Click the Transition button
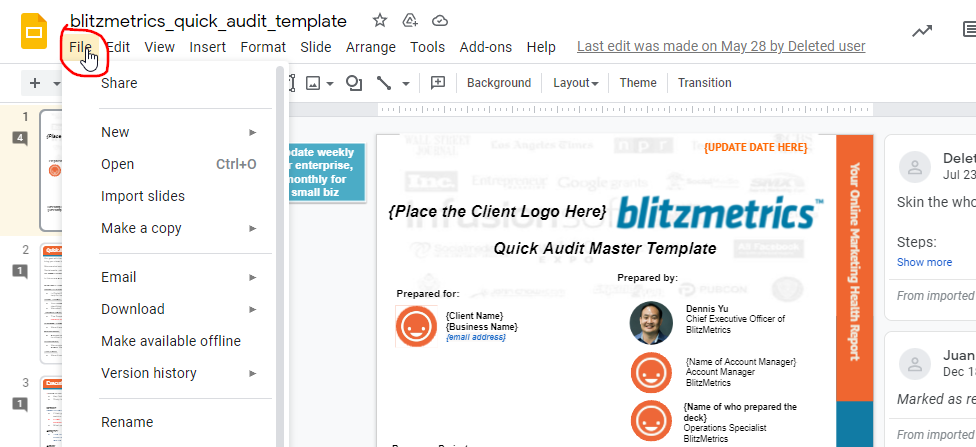976x447 pixels. pyautogui.click(x=705, y=83)
